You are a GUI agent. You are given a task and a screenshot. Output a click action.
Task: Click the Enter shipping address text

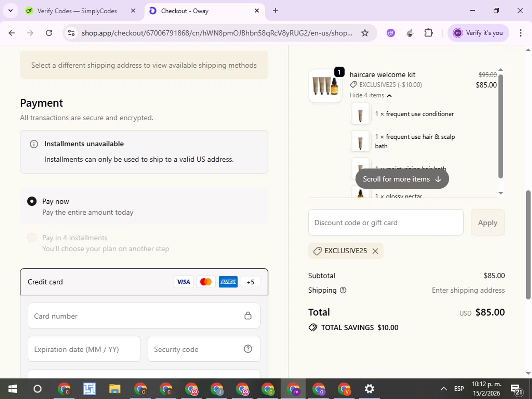click(468, 290)
